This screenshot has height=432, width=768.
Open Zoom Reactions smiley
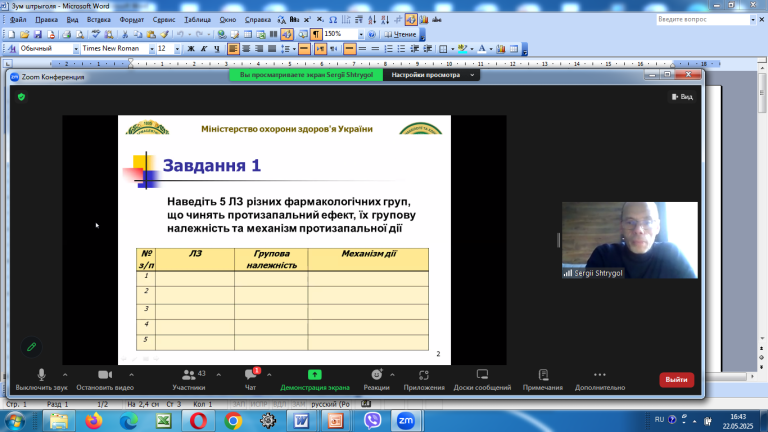[376, 380]
